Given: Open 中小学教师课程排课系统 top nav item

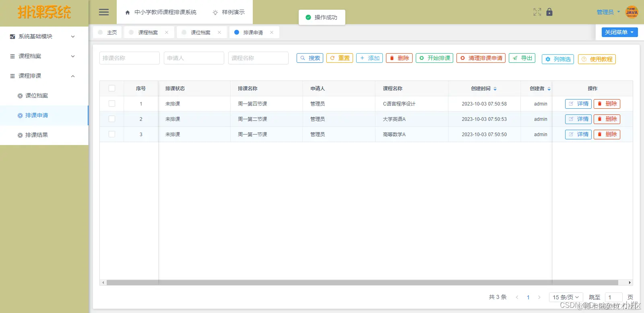Looking at the screenshot, I should tap(161, 12).
